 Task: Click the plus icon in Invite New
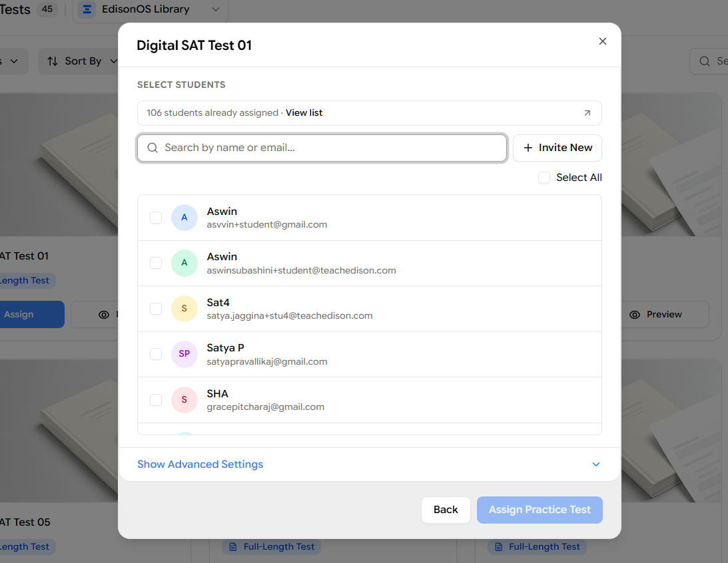528,148
